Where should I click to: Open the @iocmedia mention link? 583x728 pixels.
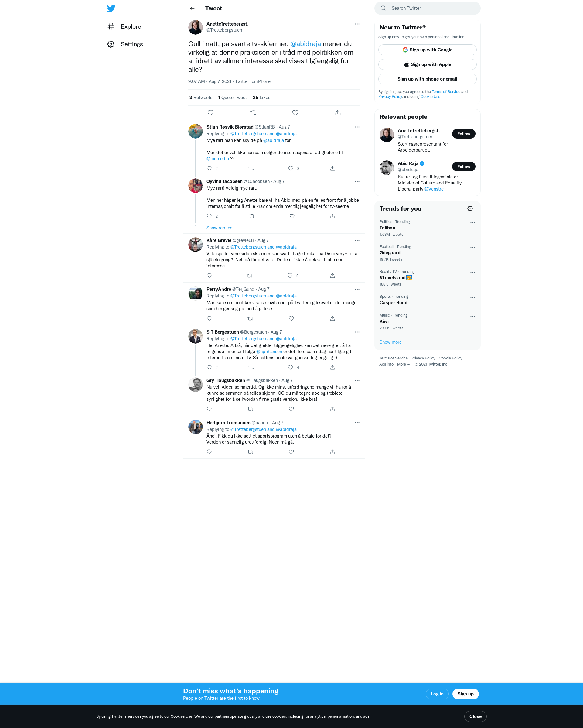[218, 158]
